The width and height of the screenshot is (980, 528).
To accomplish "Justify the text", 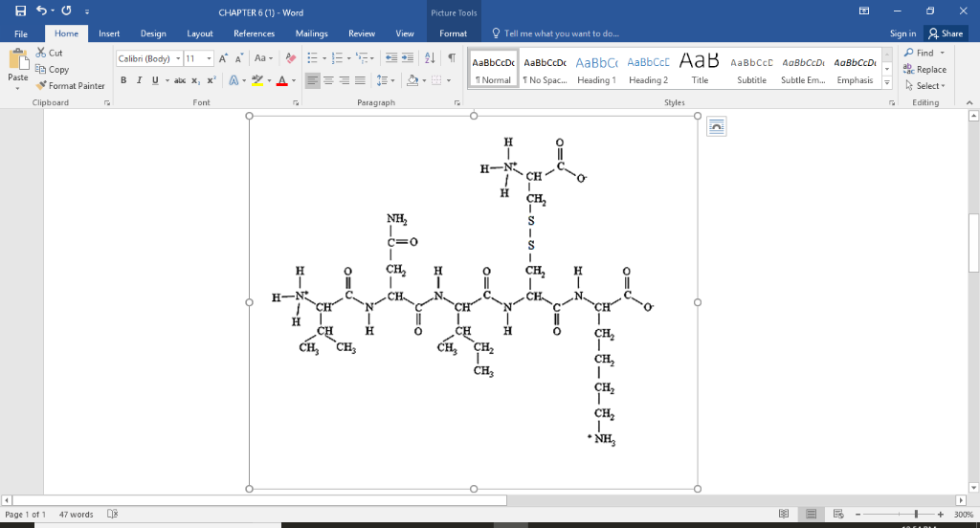I will [x=360, y=80].
